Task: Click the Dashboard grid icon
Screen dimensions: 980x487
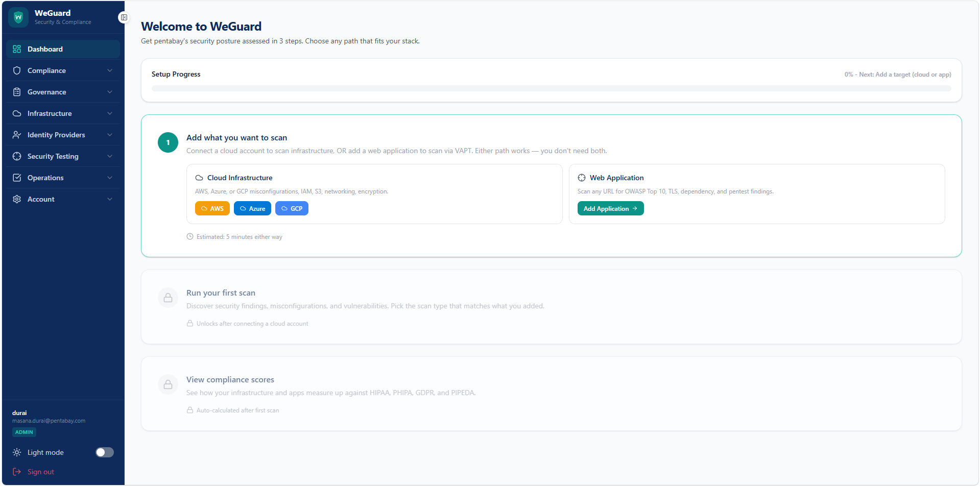Action: [17, 49]
